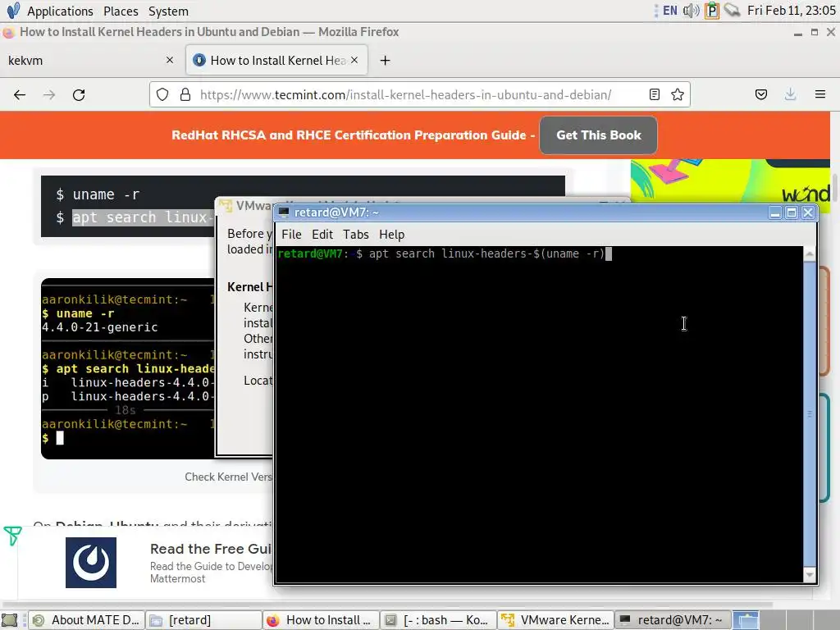Click network connection tray icon
The width and height of the screenshot is (840, 630).
[732, 10]
